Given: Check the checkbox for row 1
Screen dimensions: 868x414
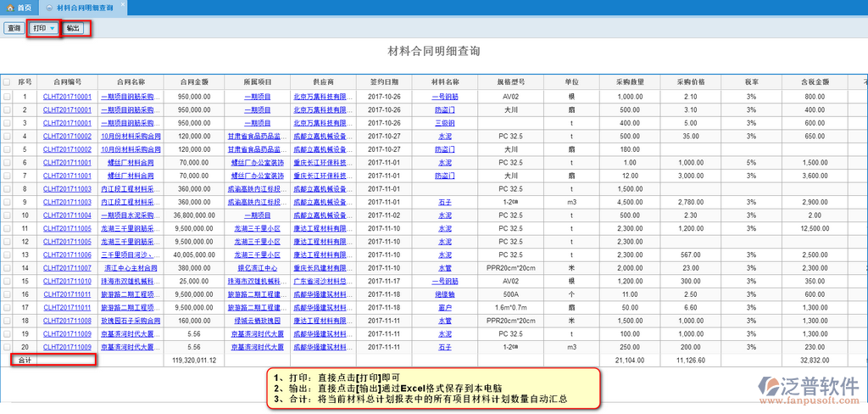Looking at the screenshot, I should pyautogui.click(x=7, y=97).
